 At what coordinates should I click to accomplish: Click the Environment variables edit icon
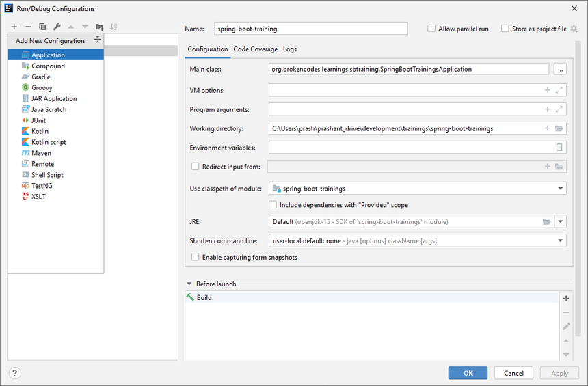(559, 148)
